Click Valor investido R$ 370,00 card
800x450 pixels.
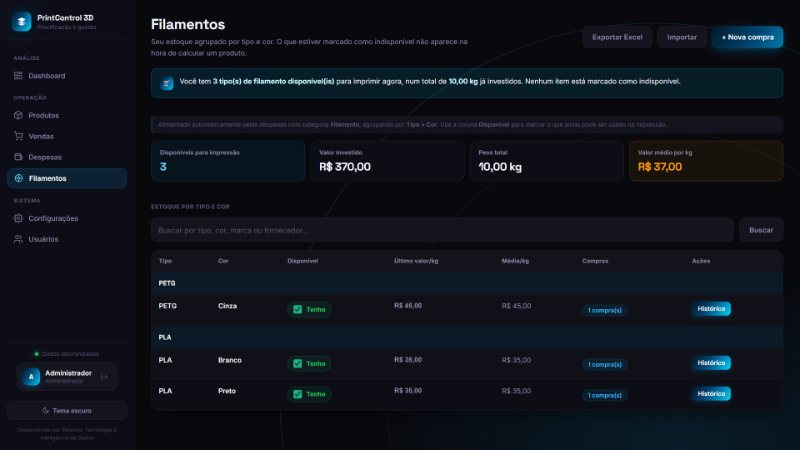click(x=387, y=161)
